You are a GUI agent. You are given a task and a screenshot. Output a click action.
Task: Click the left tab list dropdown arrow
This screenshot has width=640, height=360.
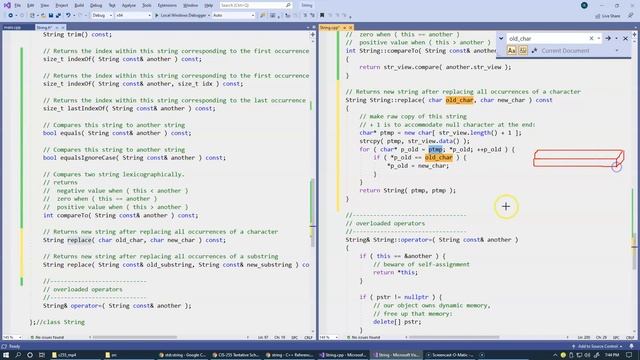[x=308, y=27]
